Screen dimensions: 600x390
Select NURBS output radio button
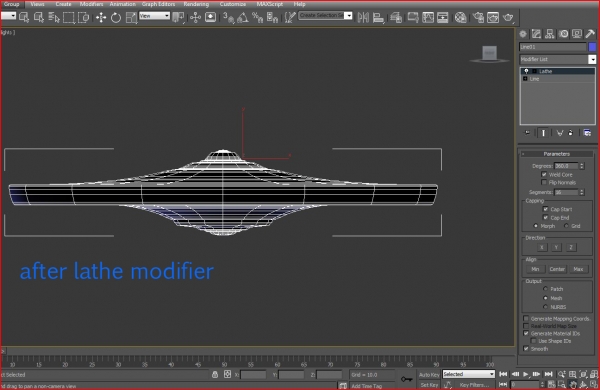546,307
